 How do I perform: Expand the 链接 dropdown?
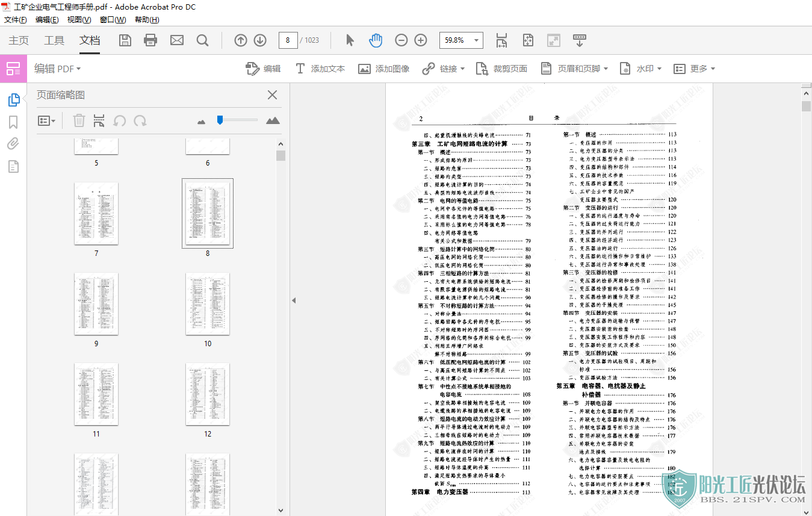pyautogui.click(x=462, y=69)
